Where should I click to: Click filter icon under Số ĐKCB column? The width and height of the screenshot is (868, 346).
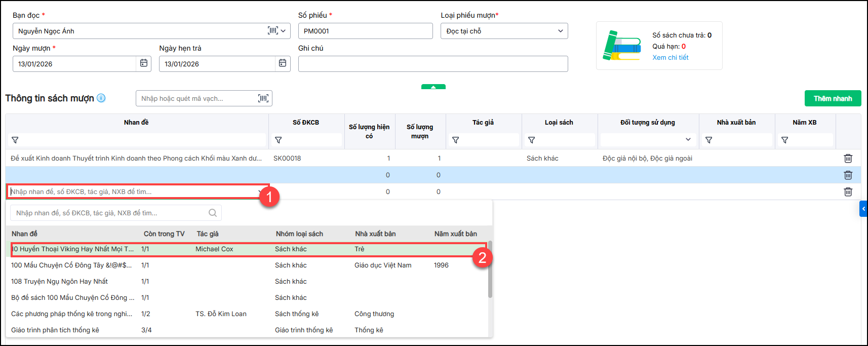point(279,140)
